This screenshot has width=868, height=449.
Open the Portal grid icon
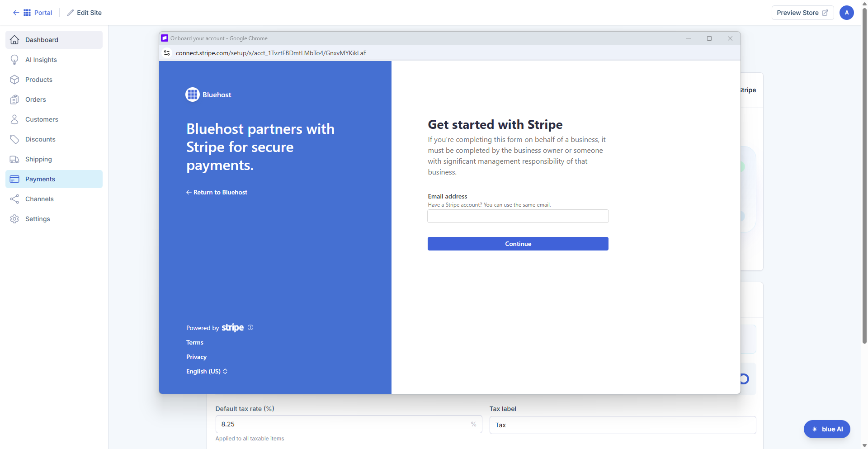click(27, 13)
